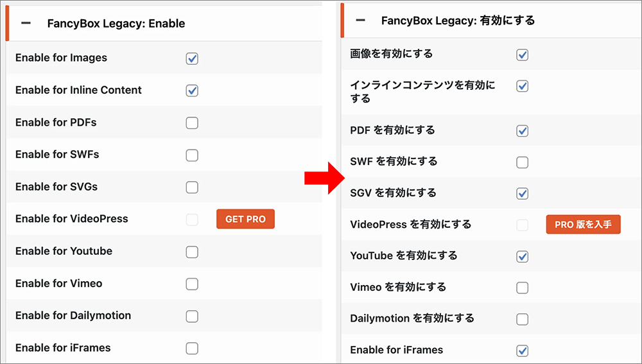Tick the Enable for SWFs checkbox
This screenshot has height=364, width=642.
click(192, 155)
